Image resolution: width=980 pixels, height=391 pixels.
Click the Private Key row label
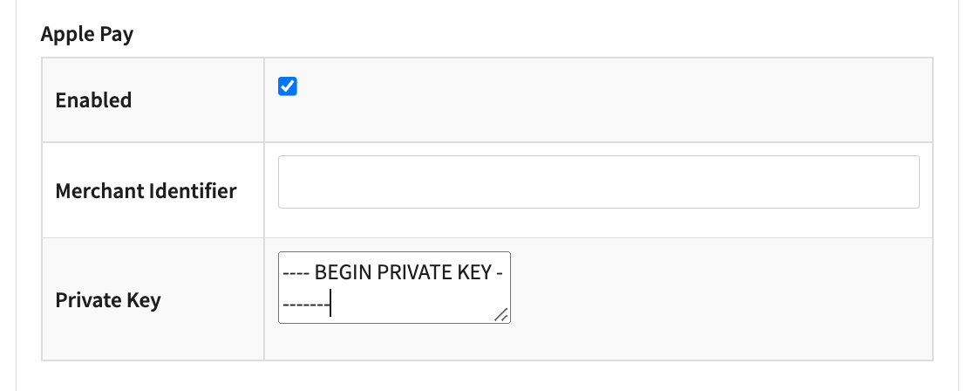click(108, 300)
